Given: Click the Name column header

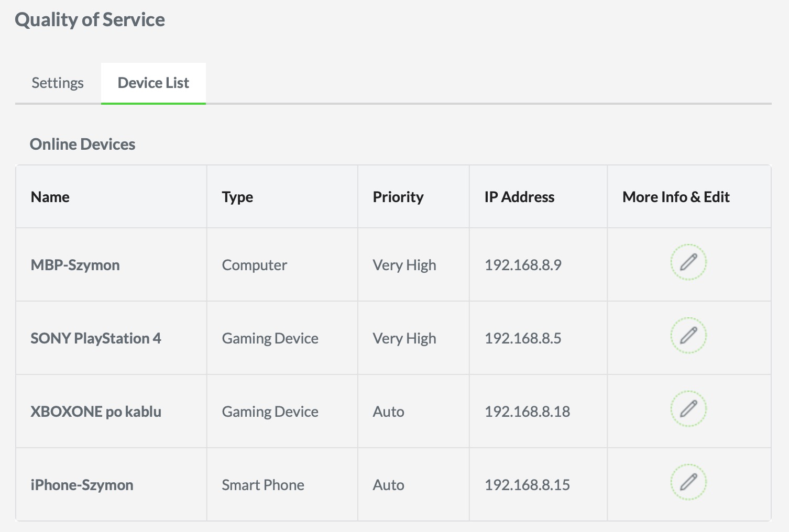Looking at the screenshot, I should click(x=50, y=197).
